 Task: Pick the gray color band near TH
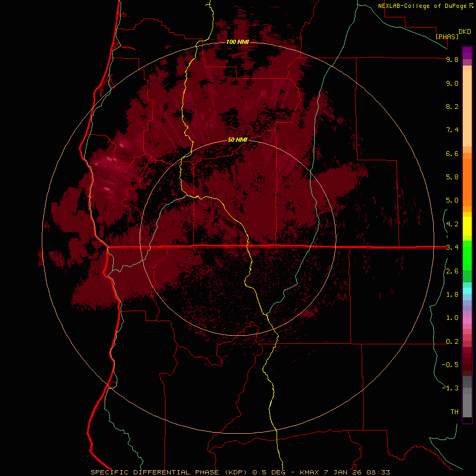click(467, 405)
